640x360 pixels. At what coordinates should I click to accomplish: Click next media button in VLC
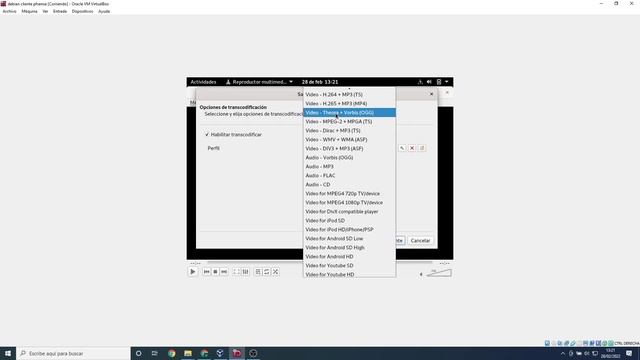[224, 272]
